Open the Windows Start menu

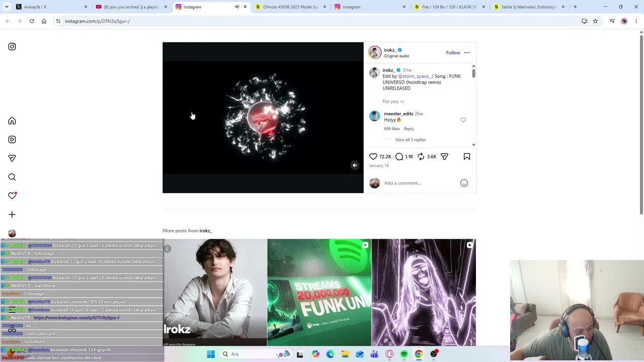(211, 354)
